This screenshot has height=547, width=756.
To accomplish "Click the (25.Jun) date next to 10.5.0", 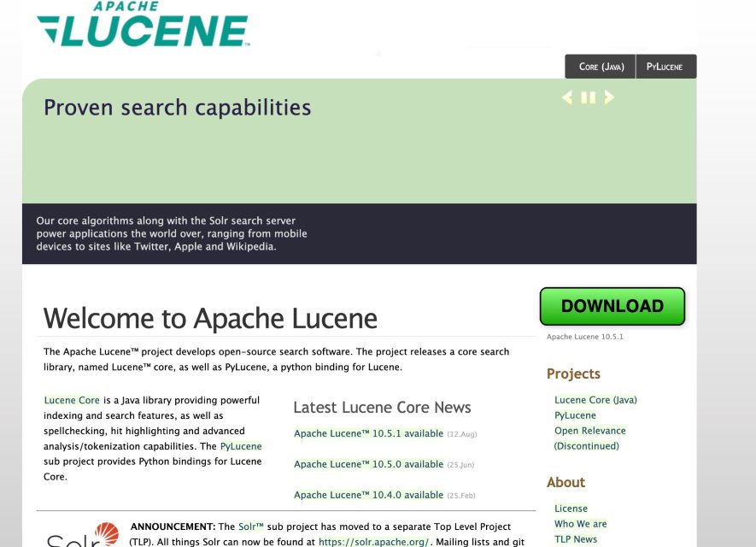I will (460, 465).
